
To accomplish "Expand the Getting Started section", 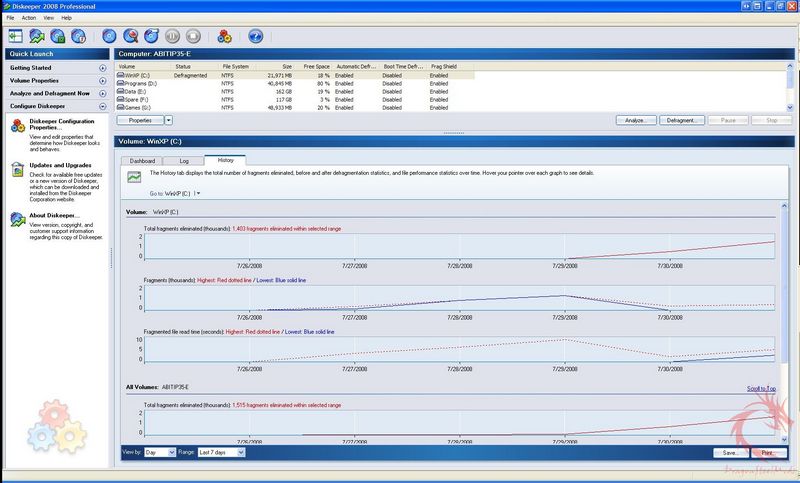I will [103, 67].
